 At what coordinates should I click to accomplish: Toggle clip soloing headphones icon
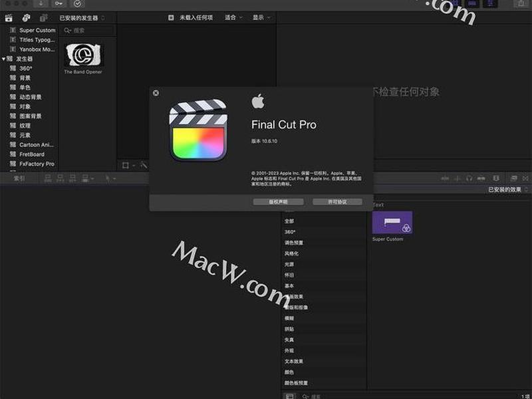(469, 178)
